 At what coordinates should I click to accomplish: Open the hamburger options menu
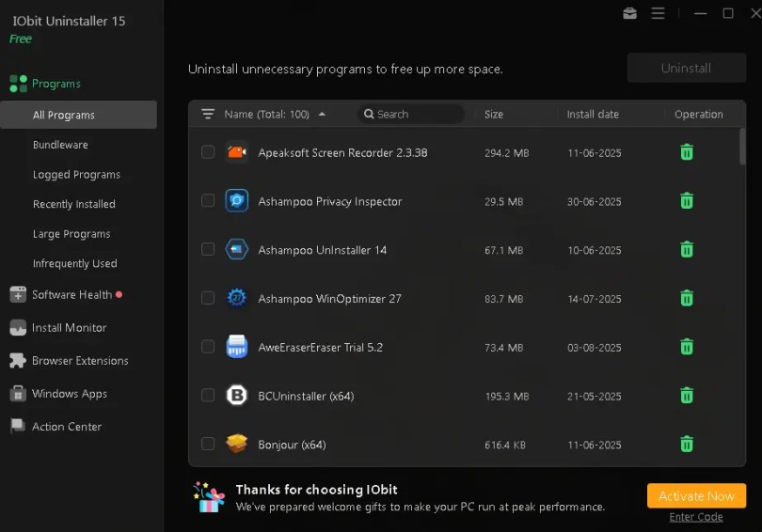coord(658,13)
